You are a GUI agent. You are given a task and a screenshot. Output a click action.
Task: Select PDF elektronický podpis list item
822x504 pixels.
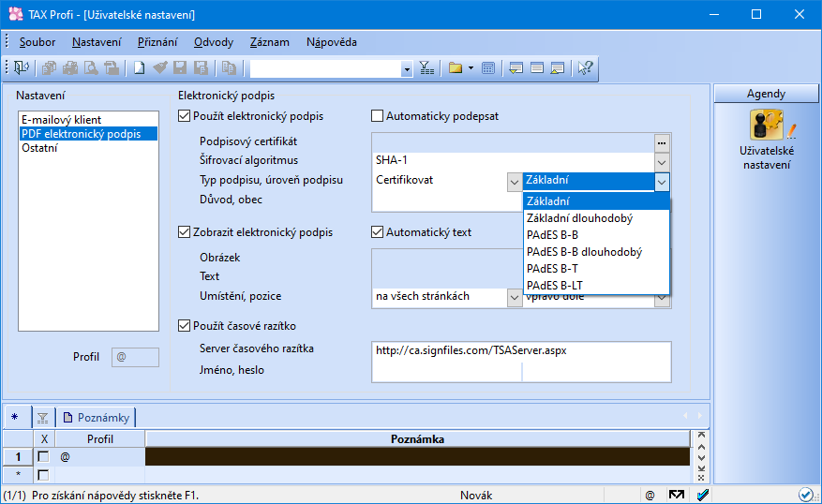coord(88,134)
